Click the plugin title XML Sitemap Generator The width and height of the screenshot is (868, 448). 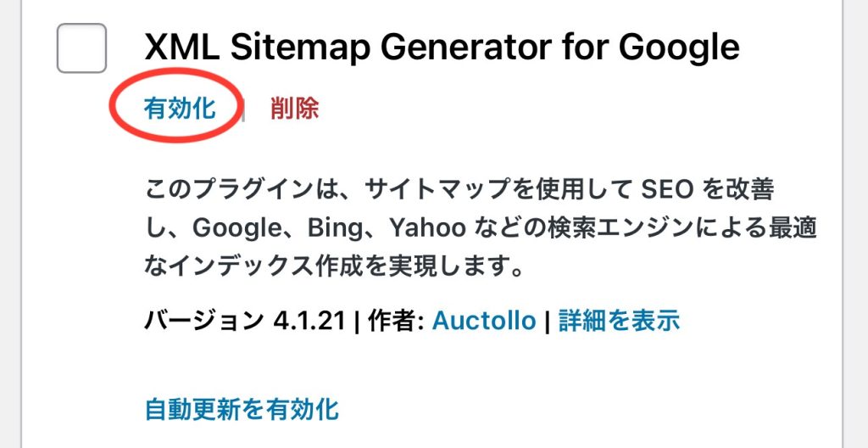tap(442, 47)
